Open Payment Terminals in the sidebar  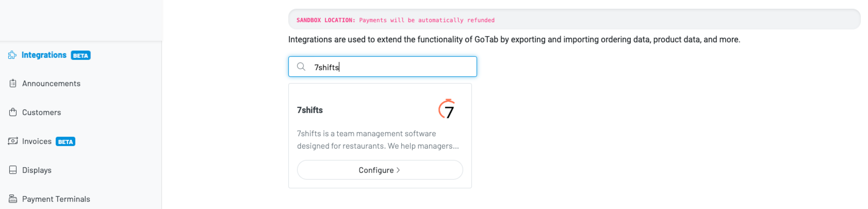coord(56,199)
